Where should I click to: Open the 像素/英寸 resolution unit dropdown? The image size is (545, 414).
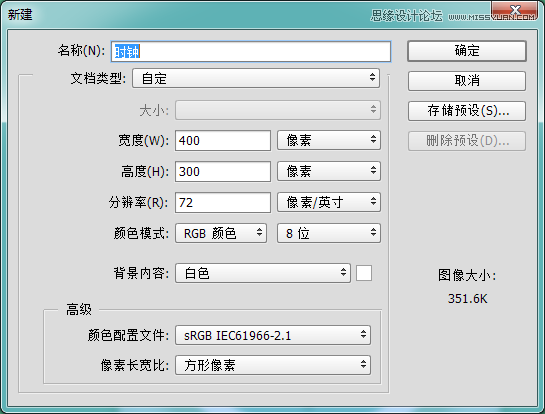tap(329, 202)
